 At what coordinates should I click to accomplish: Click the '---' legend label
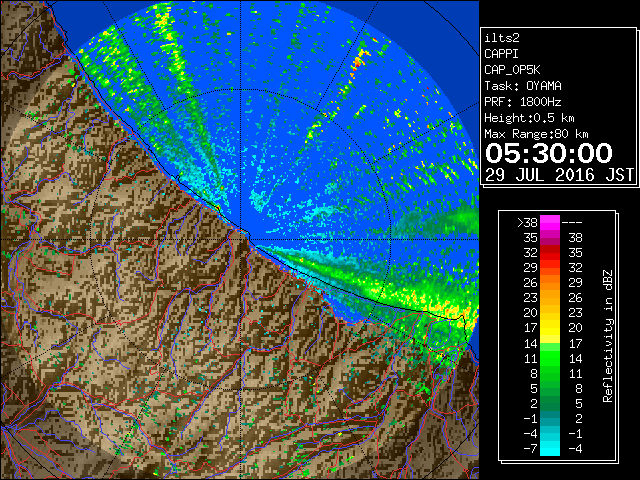(572, 222)
